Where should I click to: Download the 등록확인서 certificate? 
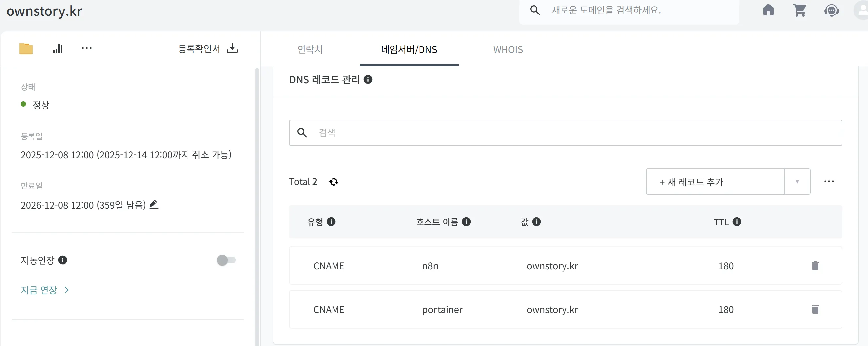point(232,48)
